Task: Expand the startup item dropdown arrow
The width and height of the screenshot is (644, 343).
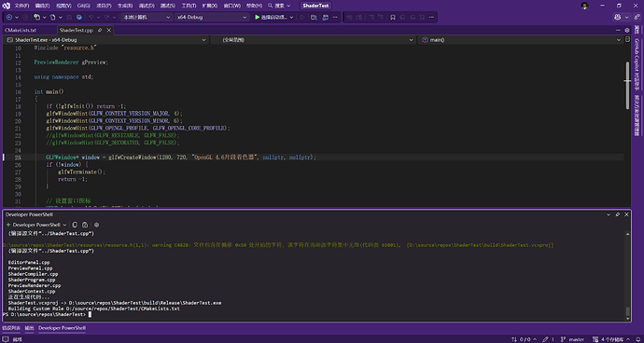Action: pyautogui.click(x=291, y=17)
